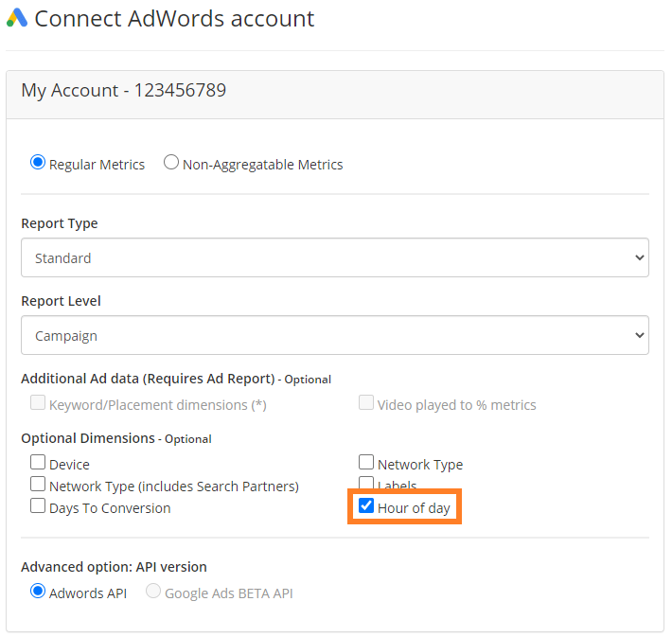Open the Report Level dropdown showing Campaign
Screen dimensions: 672x637
pyautogui.click(x=335, y=335)
